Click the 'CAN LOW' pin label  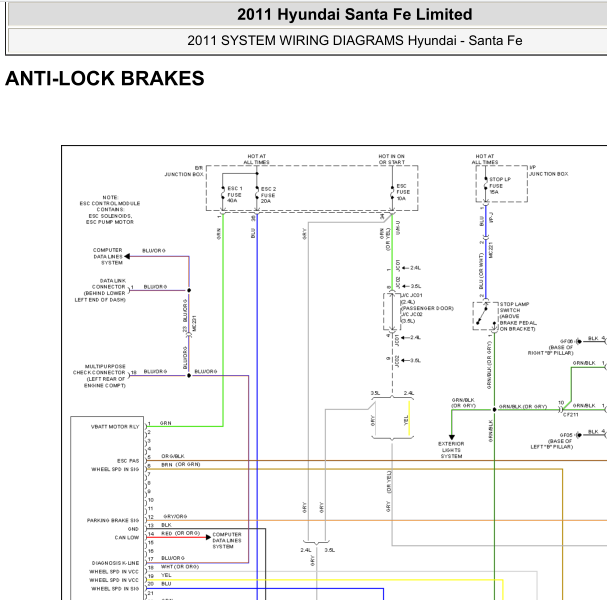tap(127, 537)
